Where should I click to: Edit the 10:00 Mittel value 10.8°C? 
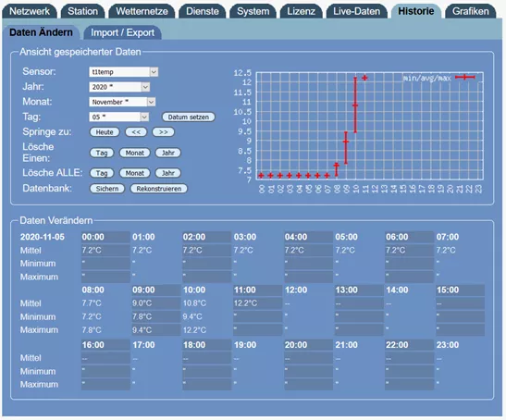tap(206, 303)
